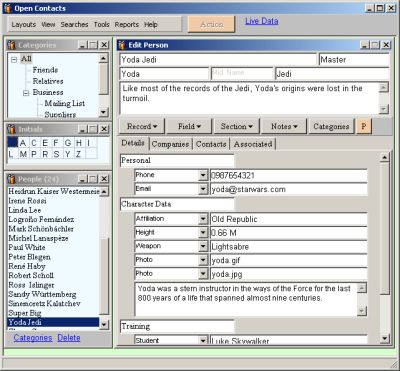Open the Help menu
The width and height of the screenshot is (400, 371).
(x=151, y=25)
